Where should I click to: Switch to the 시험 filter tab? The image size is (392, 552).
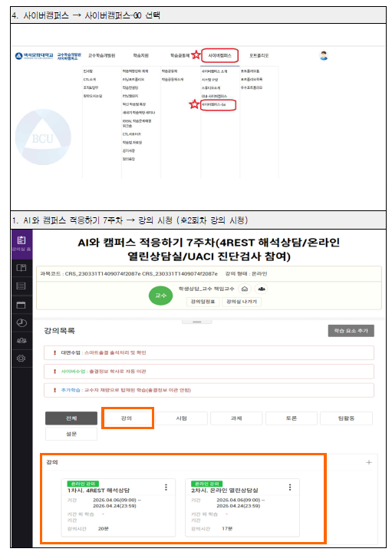coord(182,418)
